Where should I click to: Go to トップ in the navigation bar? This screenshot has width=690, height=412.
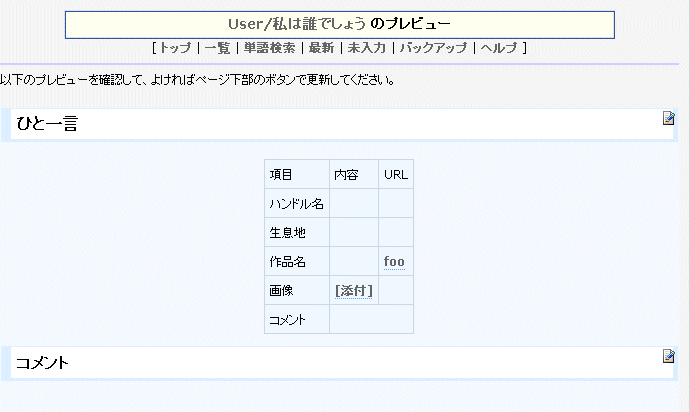point(174,48)
